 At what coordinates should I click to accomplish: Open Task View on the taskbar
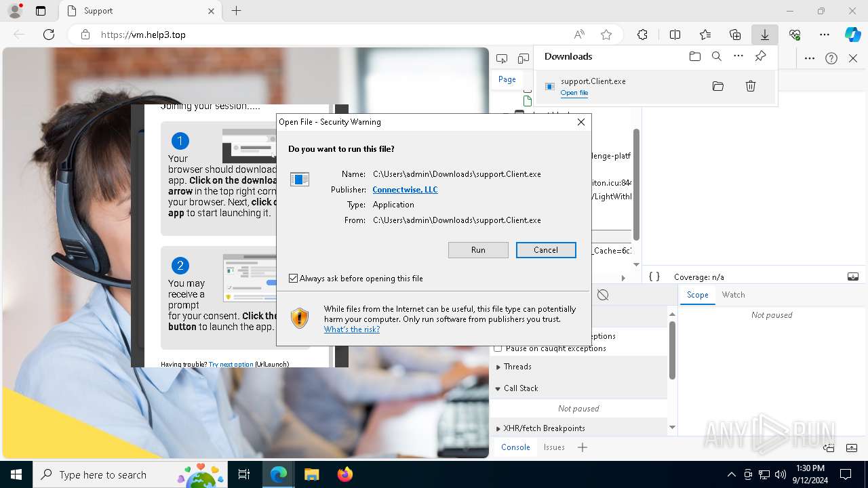[x=244, y=474]
